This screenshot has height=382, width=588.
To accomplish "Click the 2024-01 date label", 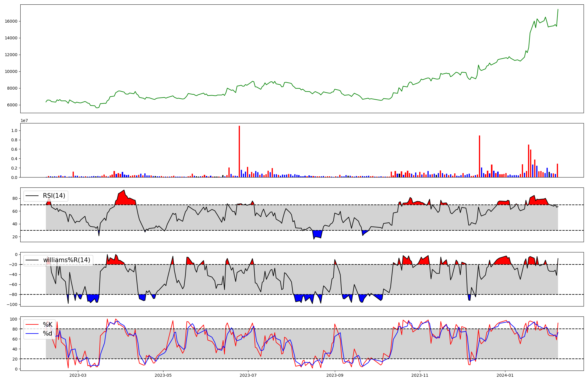I will point(505,375).
